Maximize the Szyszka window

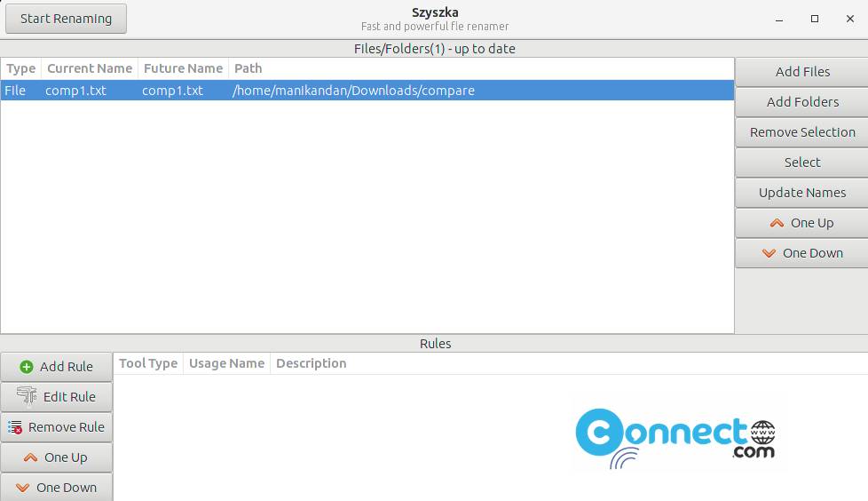tap(814, 19)
